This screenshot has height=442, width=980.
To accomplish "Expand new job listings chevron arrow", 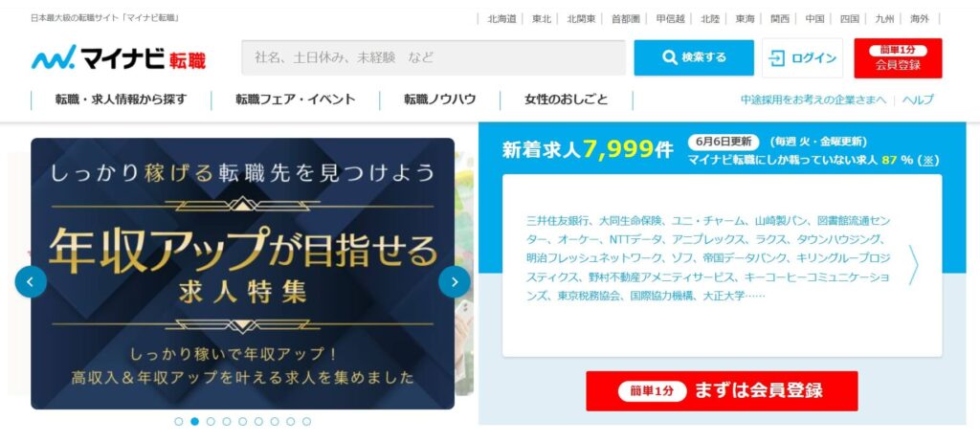I will tap(913, 265).
